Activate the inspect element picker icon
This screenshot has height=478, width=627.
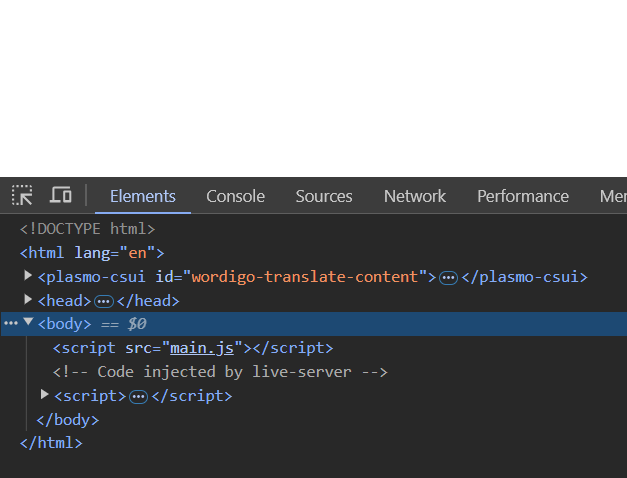click(x=22, y=195)
